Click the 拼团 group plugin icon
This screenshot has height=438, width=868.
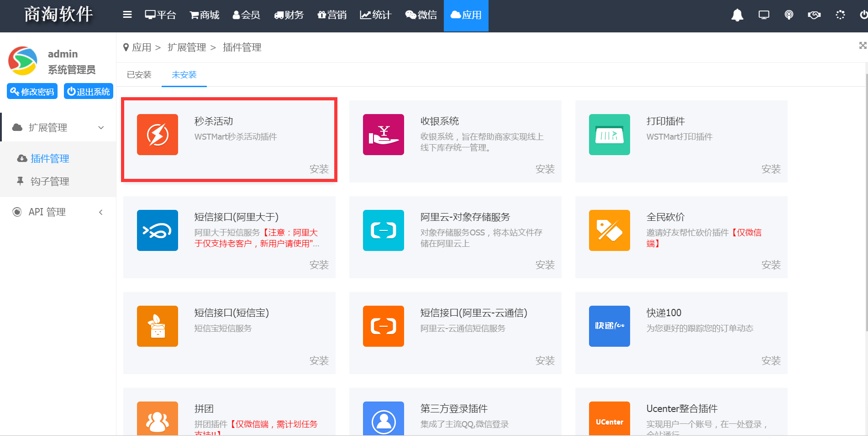click(158, 419)
